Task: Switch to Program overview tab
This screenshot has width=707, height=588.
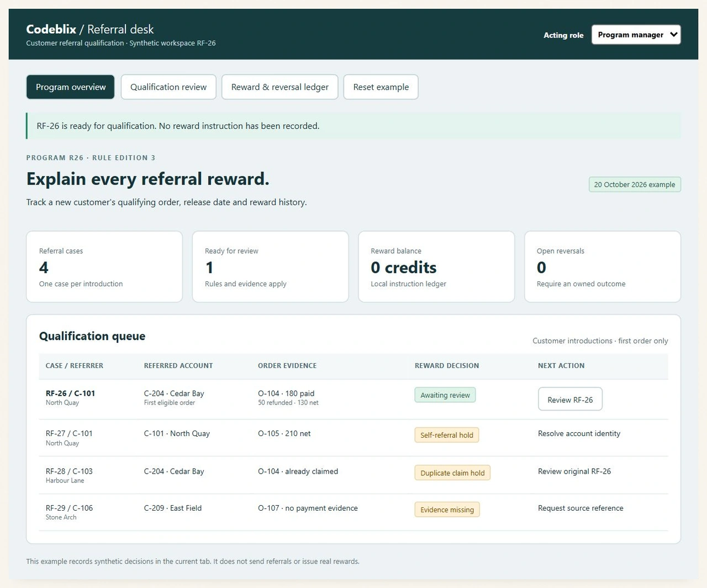Action: [71, 87]
